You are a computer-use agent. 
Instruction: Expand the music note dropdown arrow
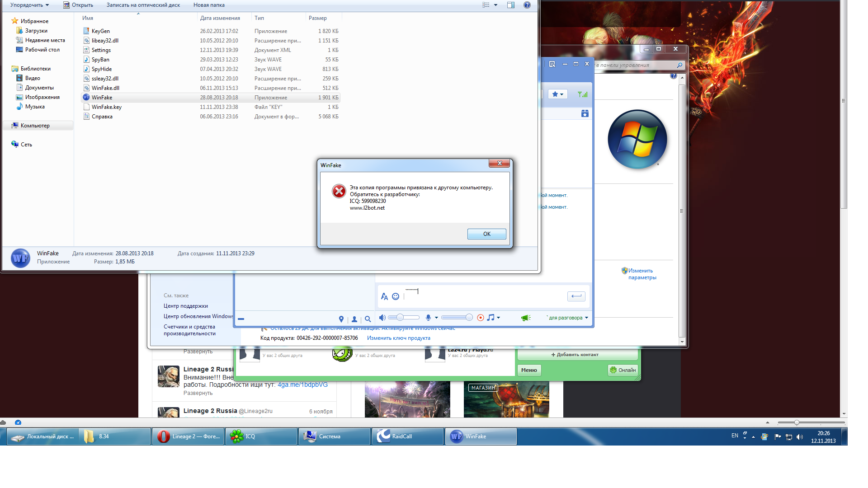(498, 318)
